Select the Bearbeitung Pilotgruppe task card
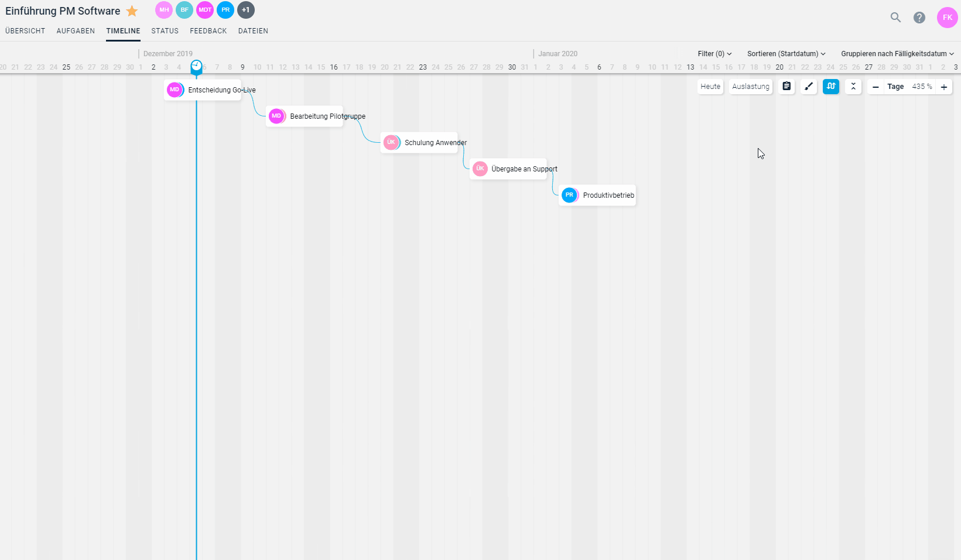Image resolution: width=961 pixels, height=560 pixels. coord(305,116)
